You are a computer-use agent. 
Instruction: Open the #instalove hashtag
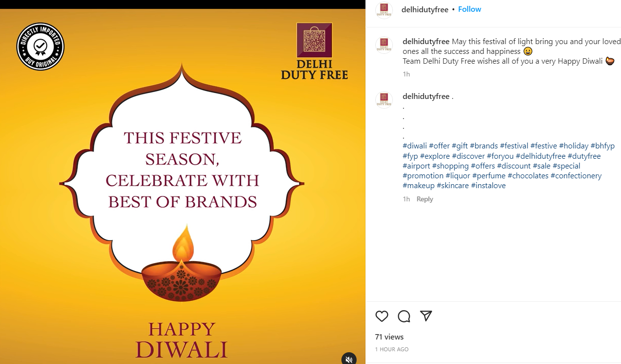(x=488, y=185)
